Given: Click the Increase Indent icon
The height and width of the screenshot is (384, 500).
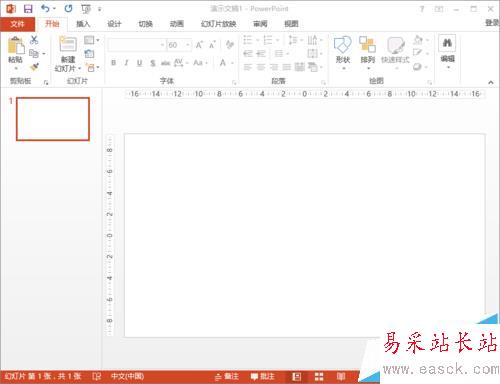Looking at the screenshot, I should click(261, 53).
